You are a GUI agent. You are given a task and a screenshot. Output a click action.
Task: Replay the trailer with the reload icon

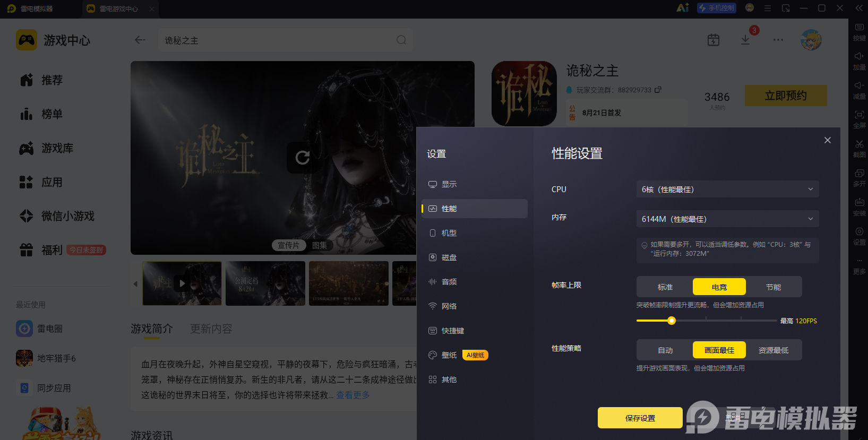pos(303,157)
